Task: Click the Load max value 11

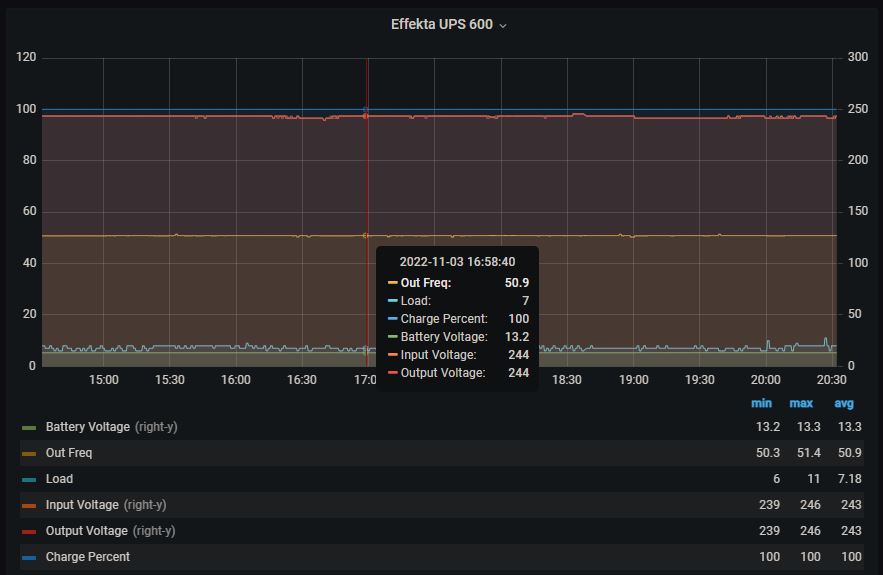Action: [814, 479]
